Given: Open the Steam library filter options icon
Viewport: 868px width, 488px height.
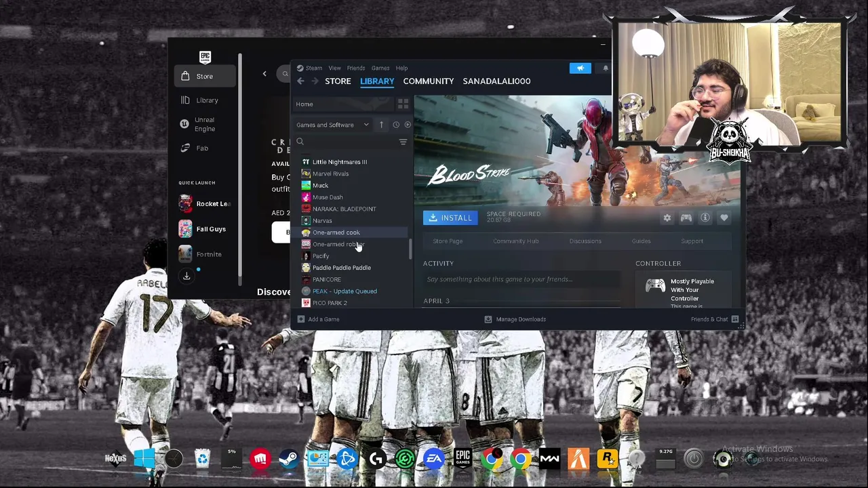Looking at the screenshot, I should (x=403, y=142).
